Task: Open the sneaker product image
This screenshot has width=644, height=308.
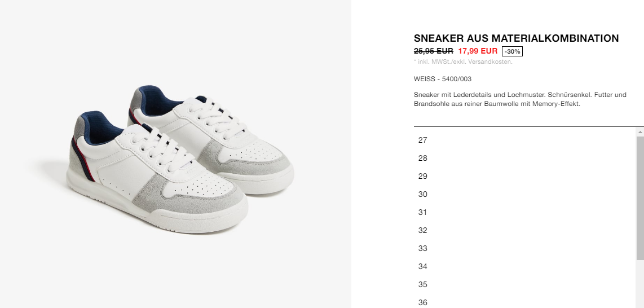Action: pyautogui.click(x=180, y=159)
